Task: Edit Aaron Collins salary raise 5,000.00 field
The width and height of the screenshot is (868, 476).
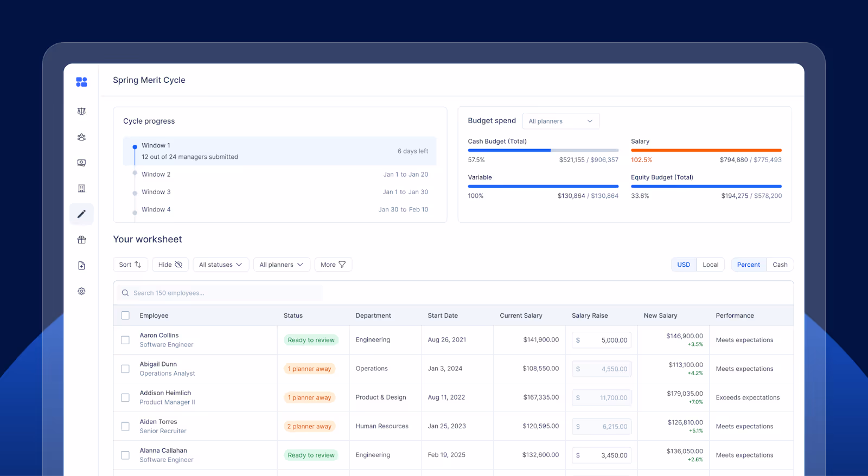Action: tap(602, 340)
